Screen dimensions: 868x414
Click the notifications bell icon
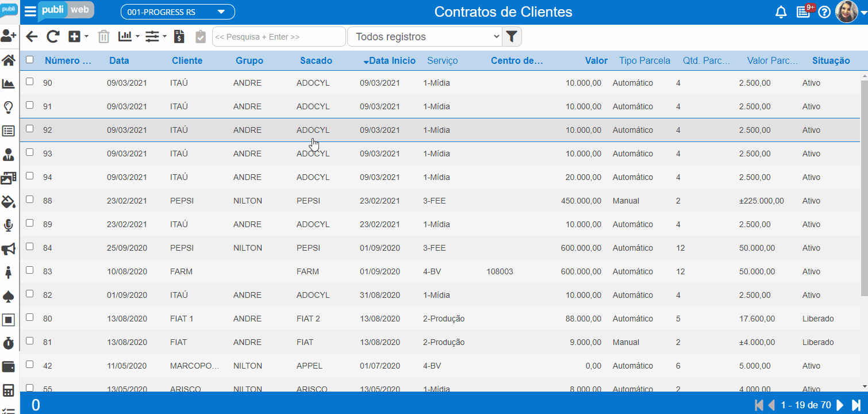coord(781,12)
